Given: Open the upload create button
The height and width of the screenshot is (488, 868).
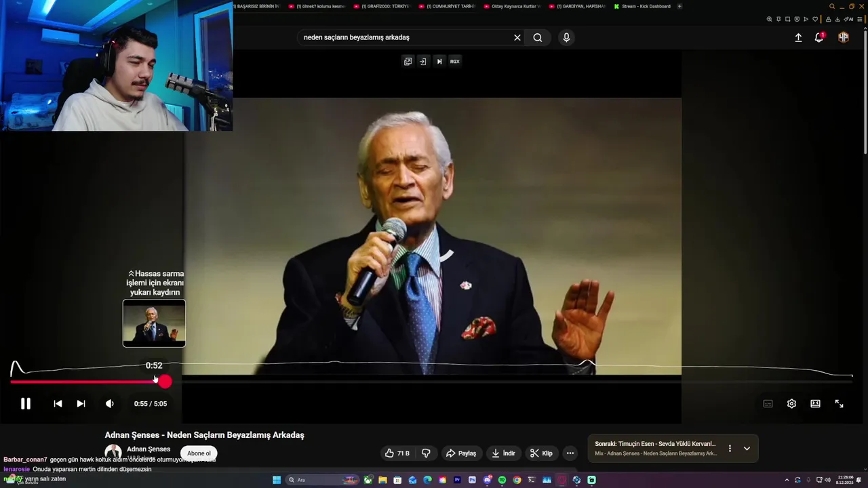Looking at the screenshot, I should pos(798,38).
